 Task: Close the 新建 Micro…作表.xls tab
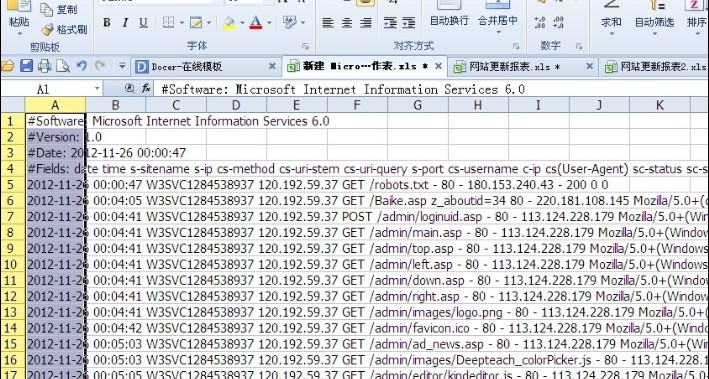(x=438, y=66)
